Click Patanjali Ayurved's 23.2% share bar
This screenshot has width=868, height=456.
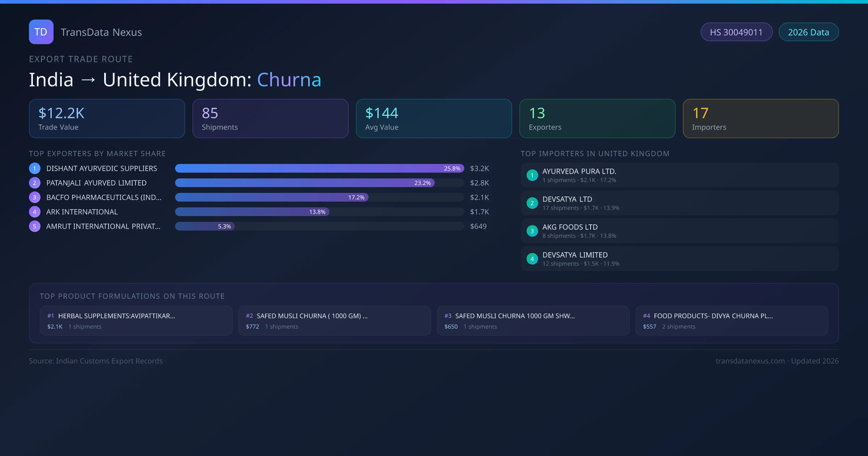pyautogui.click(x=305, y=183)
